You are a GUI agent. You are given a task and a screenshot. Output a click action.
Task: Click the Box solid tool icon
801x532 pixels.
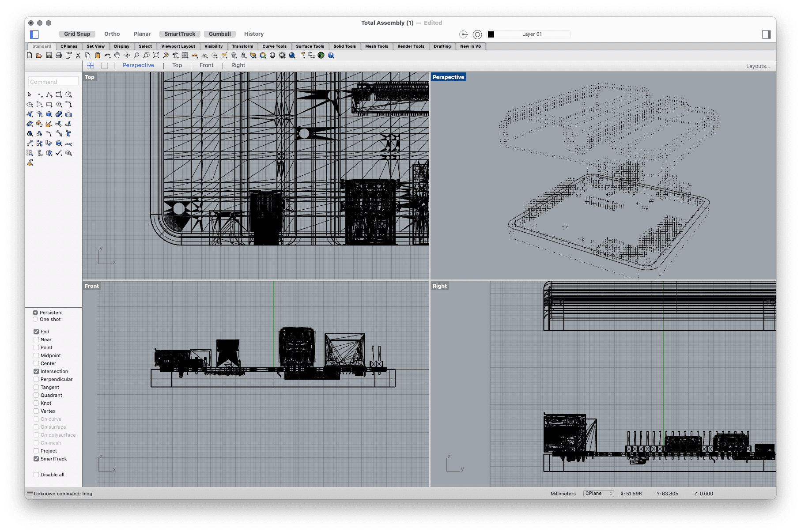(49, 114)
